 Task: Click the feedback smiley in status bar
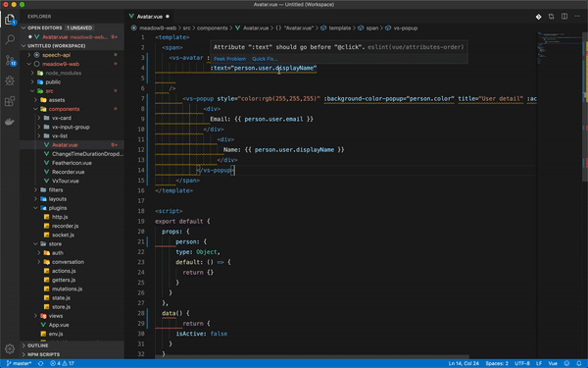566,363
